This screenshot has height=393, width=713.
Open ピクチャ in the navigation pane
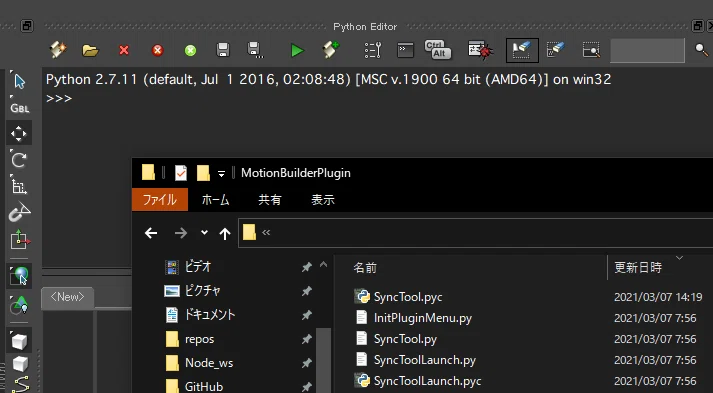[x=203, y=291]
